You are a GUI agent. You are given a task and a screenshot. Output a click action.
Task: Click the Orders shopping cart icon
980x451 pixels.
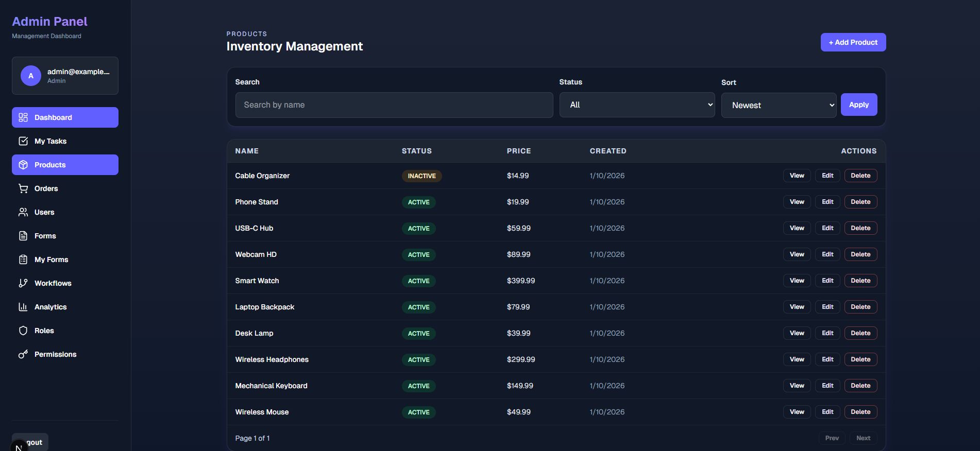point(23,188)
